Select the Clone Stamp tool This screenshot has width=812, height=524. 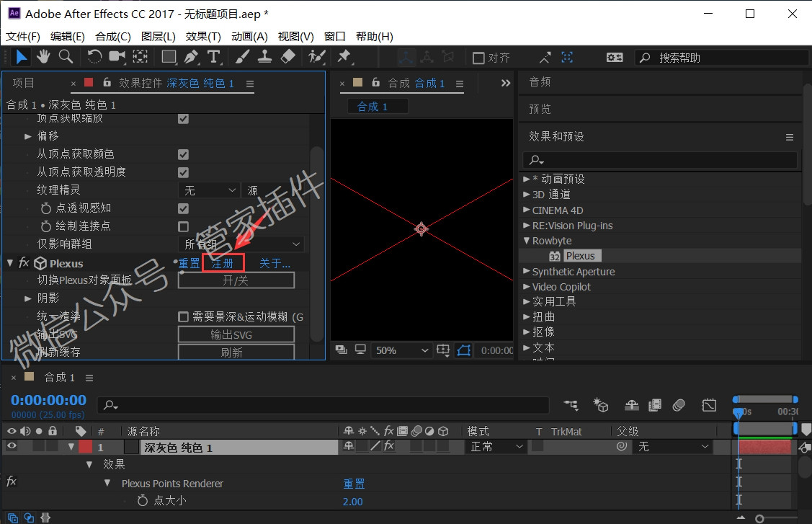[x=264, y=56]
